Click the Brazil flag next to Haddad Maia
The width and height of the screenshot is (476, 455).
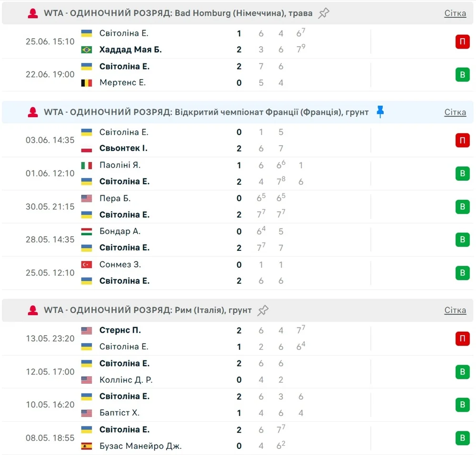coord(87,49)
